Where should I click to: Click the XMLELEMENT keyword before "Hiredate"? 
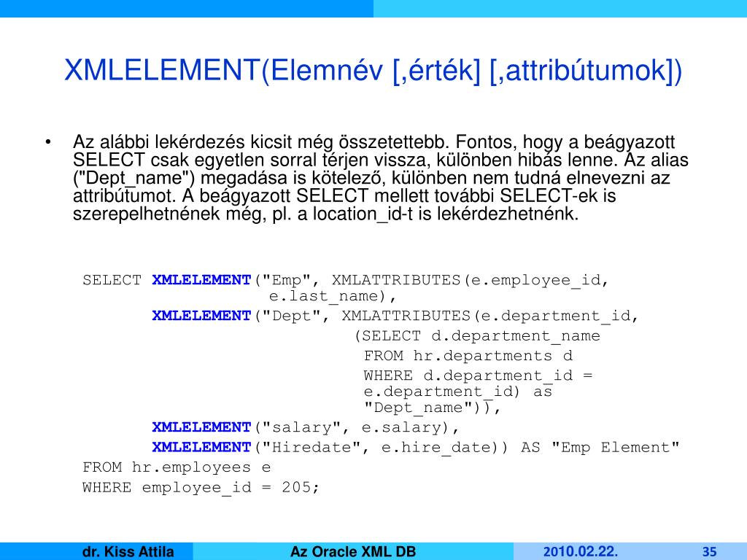point(201,447)
